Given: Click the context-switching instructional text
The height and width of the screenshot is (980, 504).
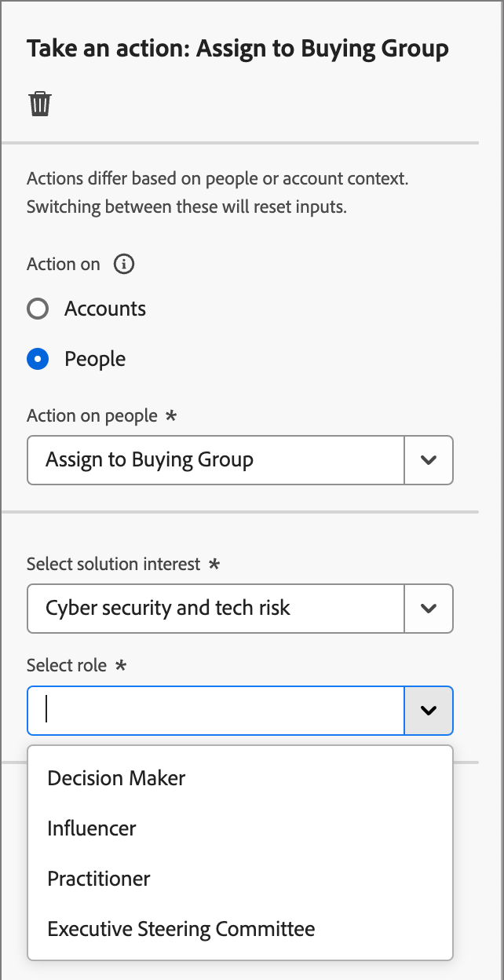Looking at the screenshot, I should (x=220, y=192).
